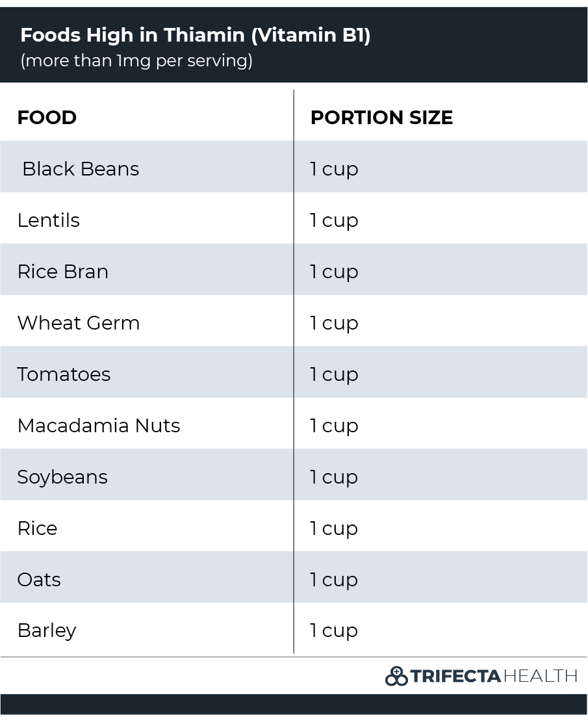Click the PORTION SIZE column header
The height and width of the screenshot is (726, 588).
(x=381, y=118)
